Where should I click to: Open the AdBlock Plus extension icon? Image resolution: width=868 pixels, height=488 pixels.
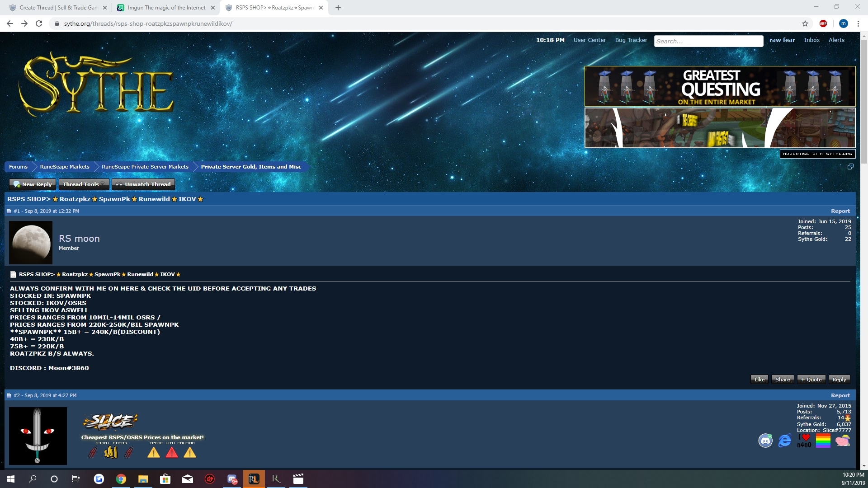(x=823, y=23)
